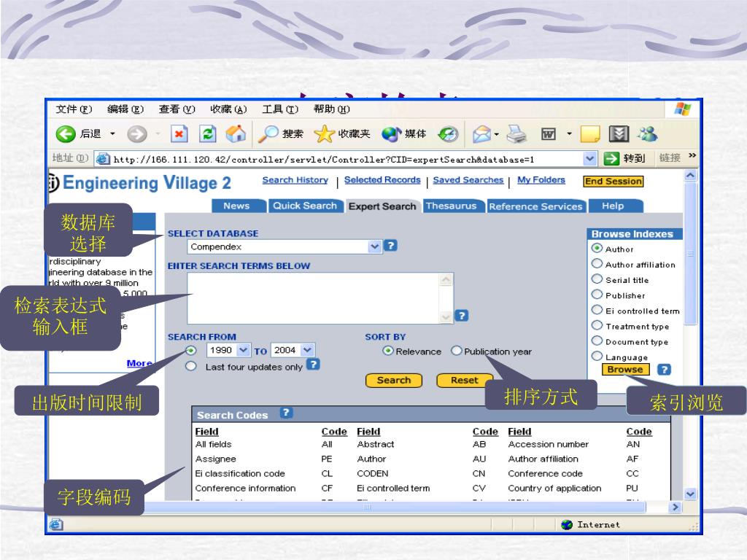Click the page icon in status bar

click(x=55, y=525)
